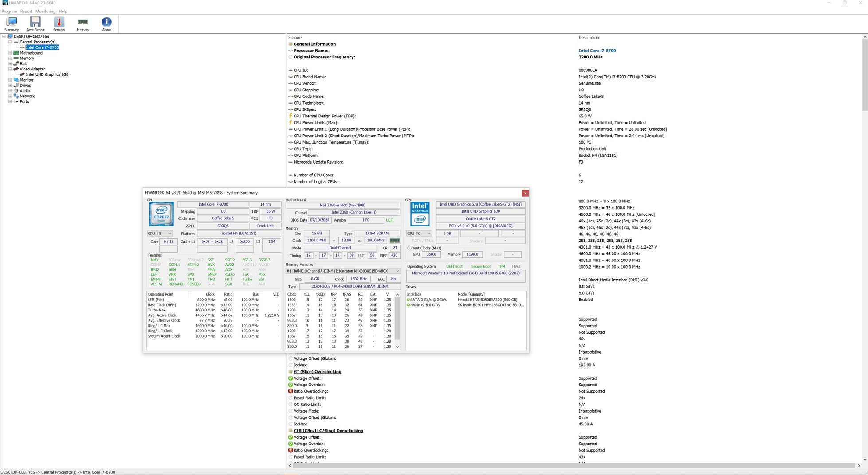Click the Audio speaker icon in tree
The image size is (868, 475).
pos(16,91)
